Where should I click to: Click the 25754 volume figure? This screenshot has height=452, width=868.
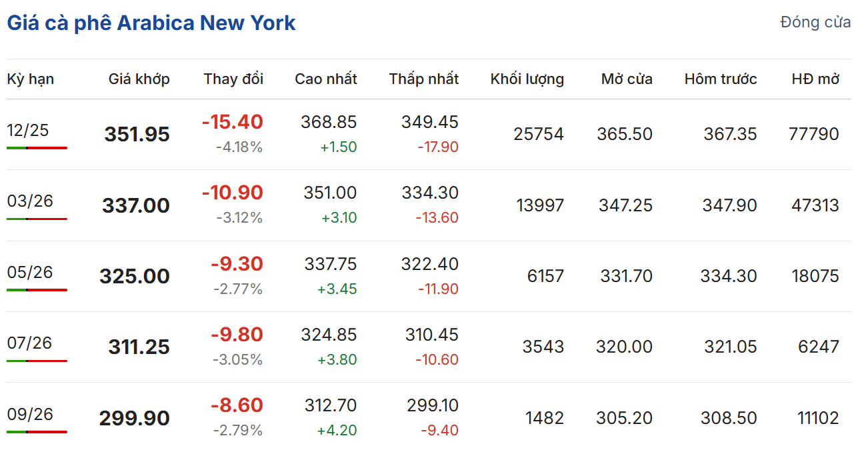pyautogui.click(x=538, y=134)
